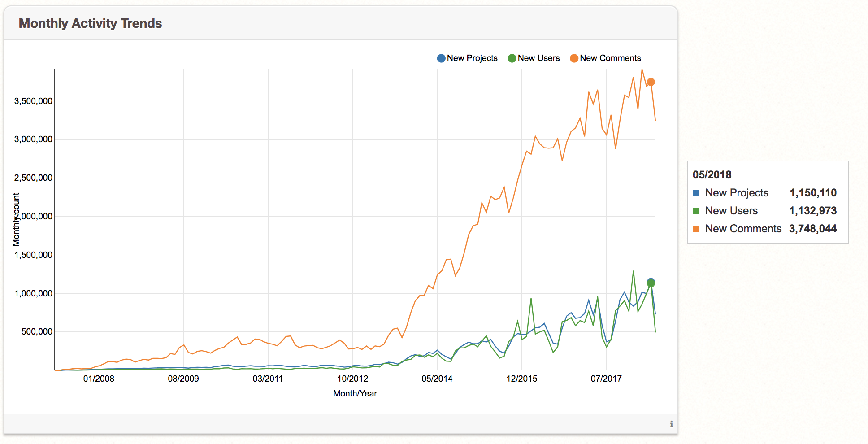Toggle the New Comments series legend label
868x444 pixels.
tap(610, 58)
